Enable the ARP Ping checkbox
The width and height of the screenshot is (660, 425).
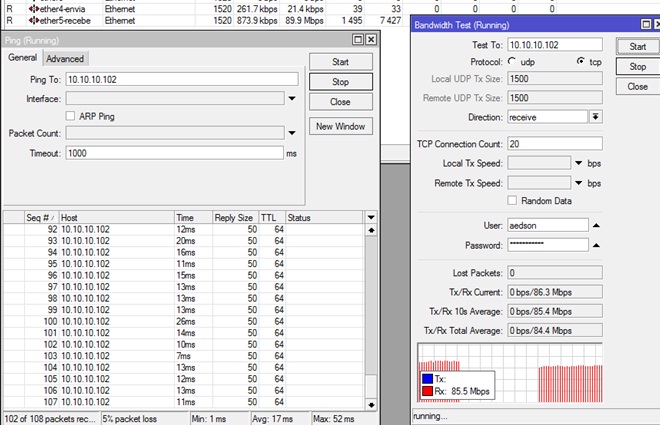pos(70,116)
